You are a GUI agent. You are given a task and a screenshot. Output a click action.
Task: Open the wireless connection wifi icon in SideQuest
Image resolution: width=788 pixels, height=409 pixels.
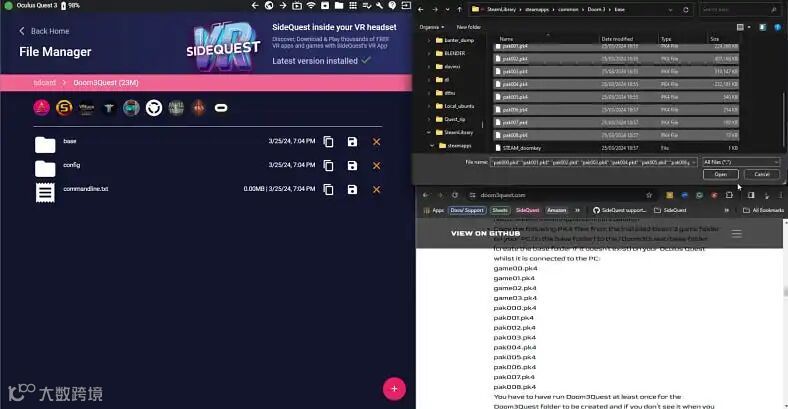point(311,6)
